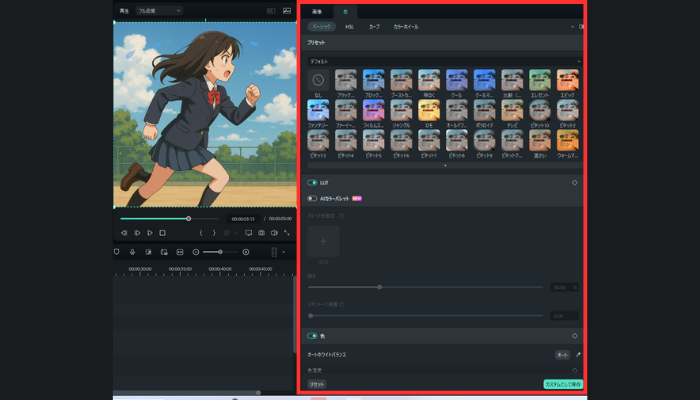This screenshot has width=700, height=400.
Task: Step forward to the next frame
Action: pos(137,233)
